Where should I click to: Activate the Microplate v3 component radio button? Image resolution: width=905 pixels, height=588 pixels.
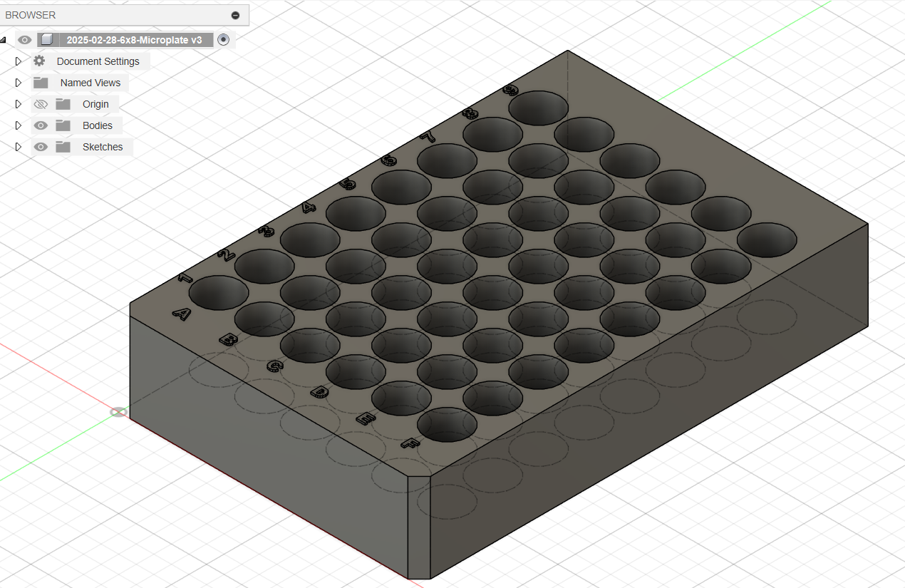[224, 39]
